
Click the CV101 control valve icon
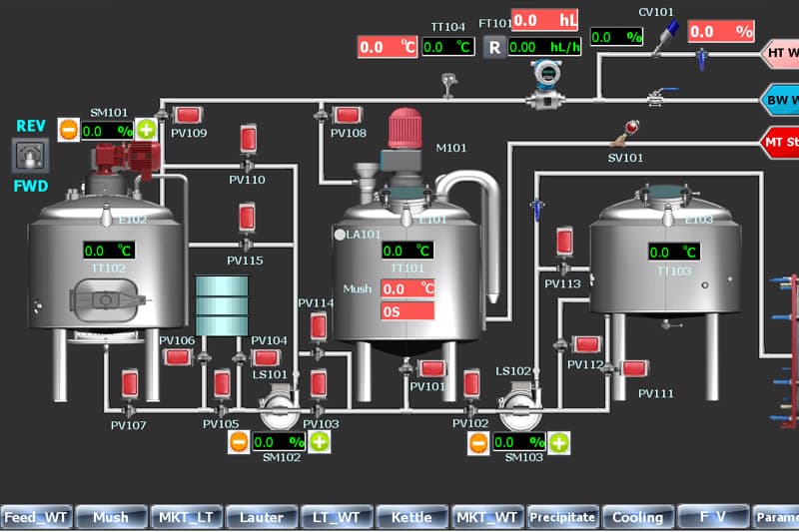click(x=665, y=37)
